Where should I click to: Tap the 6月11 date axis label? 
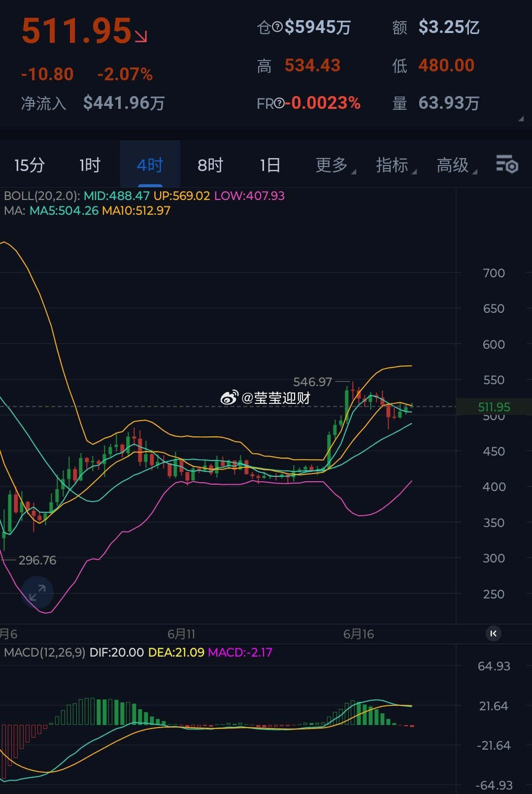click(x=181, y=634)
